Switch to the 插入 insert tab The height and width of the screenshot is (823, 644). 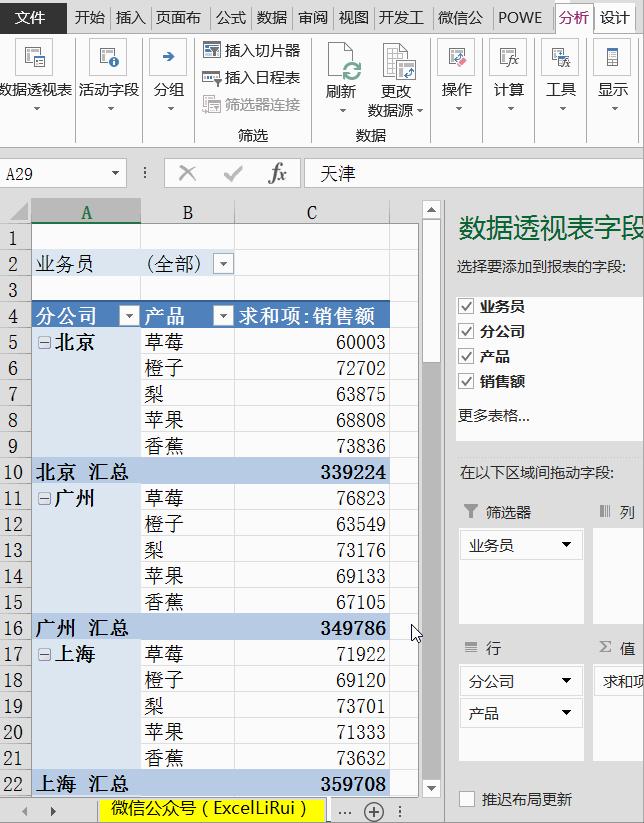(x=131, y=18)
